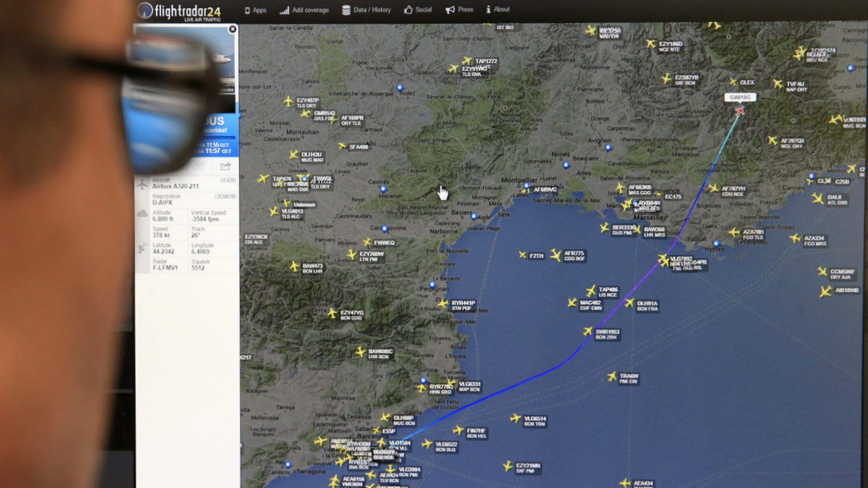Image resolution: width=868 pixels, height=488 pixels.
Task: Click the F2TH plane icon
Action: (x=522, y=255)
